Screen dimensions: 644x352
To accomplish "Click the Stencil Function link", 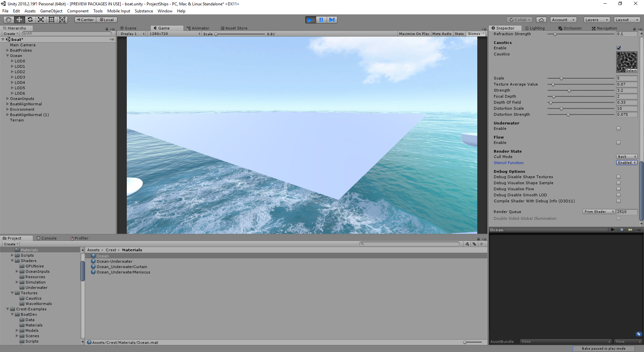I will pos(508,163).
